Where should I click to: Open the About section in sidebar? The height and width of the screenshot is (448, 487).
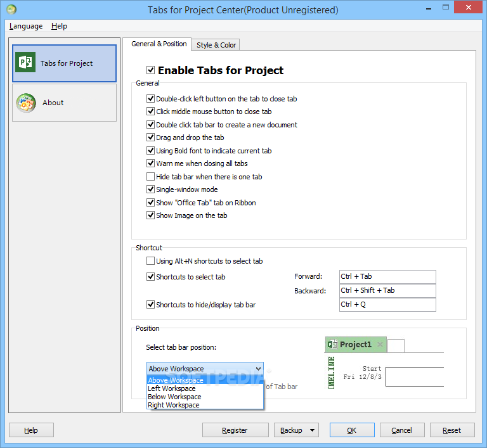coord(64,103)
